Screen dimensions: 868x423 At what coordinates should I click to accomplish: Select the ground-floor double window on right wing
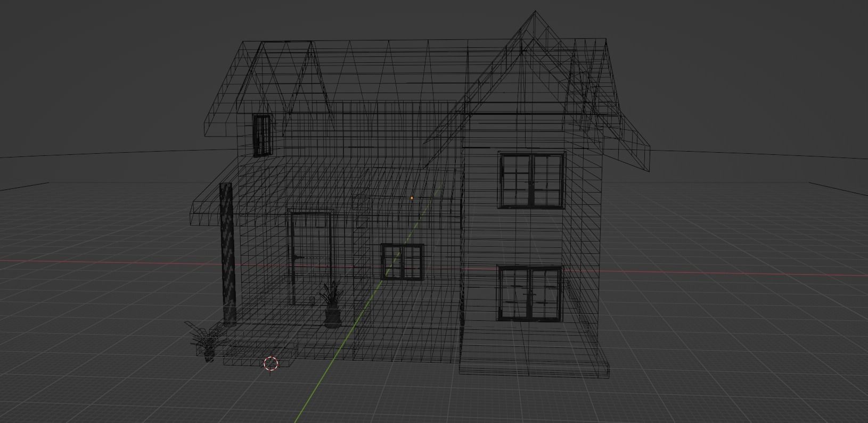click(530, 294)
